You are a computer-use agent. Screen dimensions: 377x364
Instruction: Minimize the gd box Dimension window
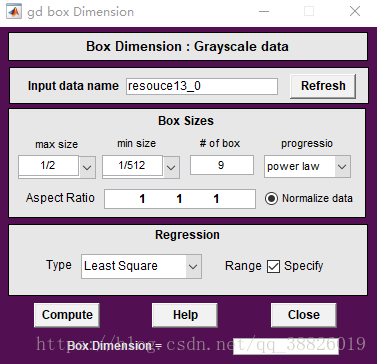[264, 11]
